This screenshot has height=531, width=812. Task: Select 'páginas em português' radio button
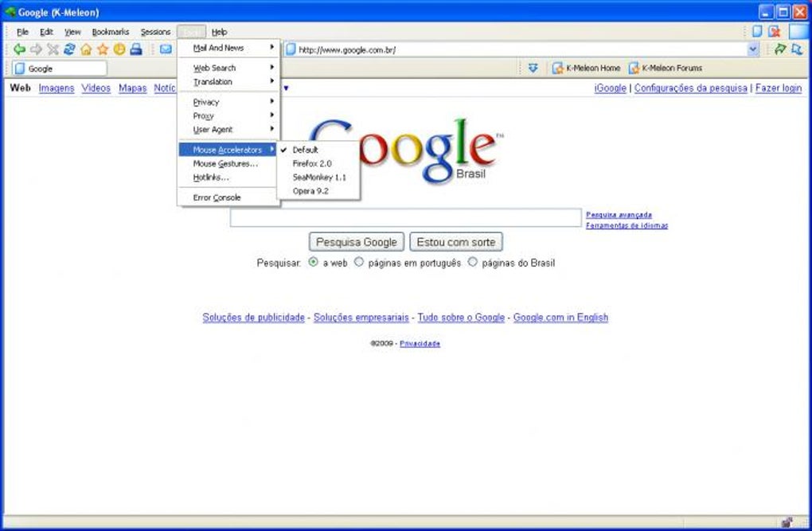coord(358,262)
